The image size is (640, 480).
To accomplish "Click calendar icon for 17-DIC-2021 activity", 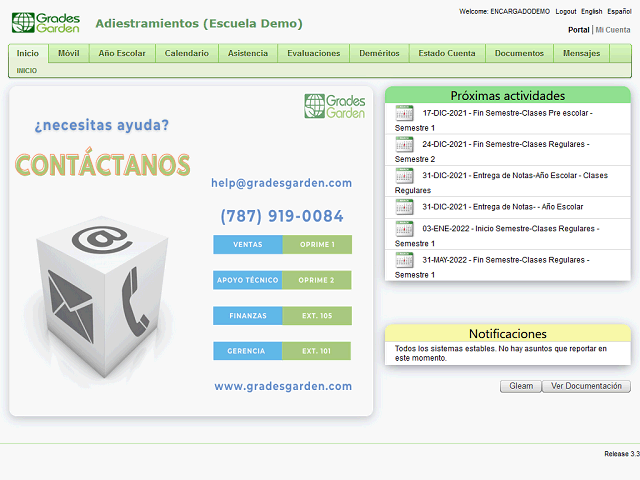I will (x=404, y=113).
